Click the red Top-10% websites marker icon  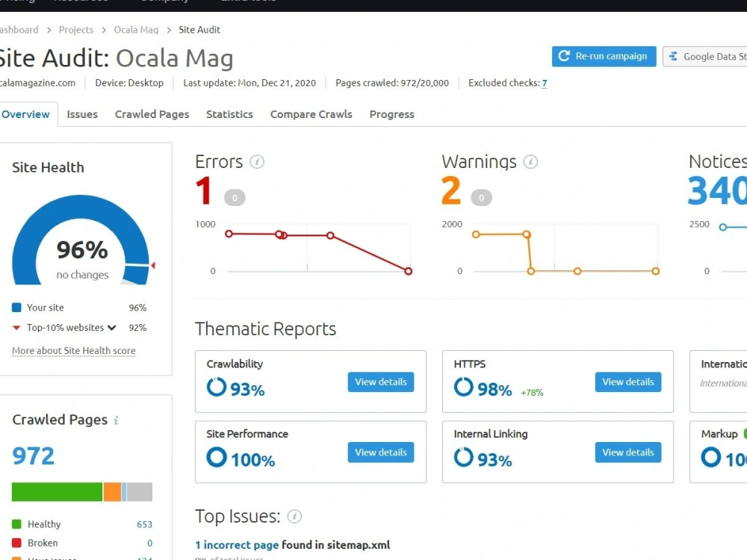(16, 328)
